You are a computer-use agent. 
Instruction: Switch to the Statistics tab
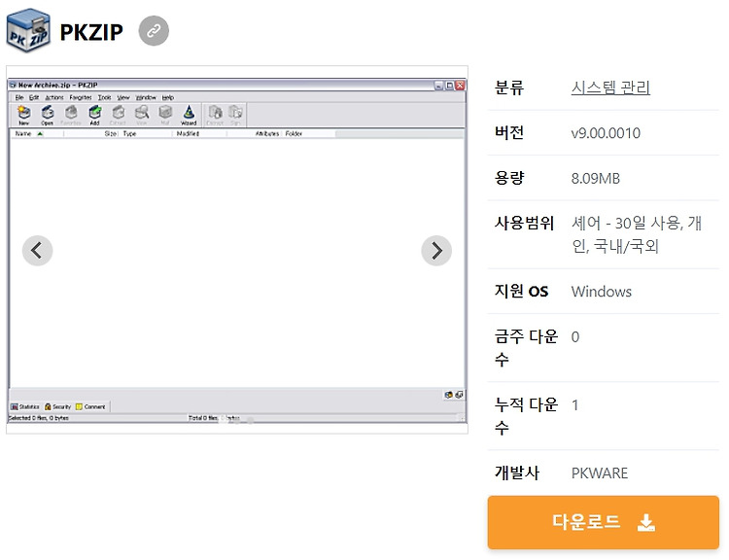[x=25, y=407]
